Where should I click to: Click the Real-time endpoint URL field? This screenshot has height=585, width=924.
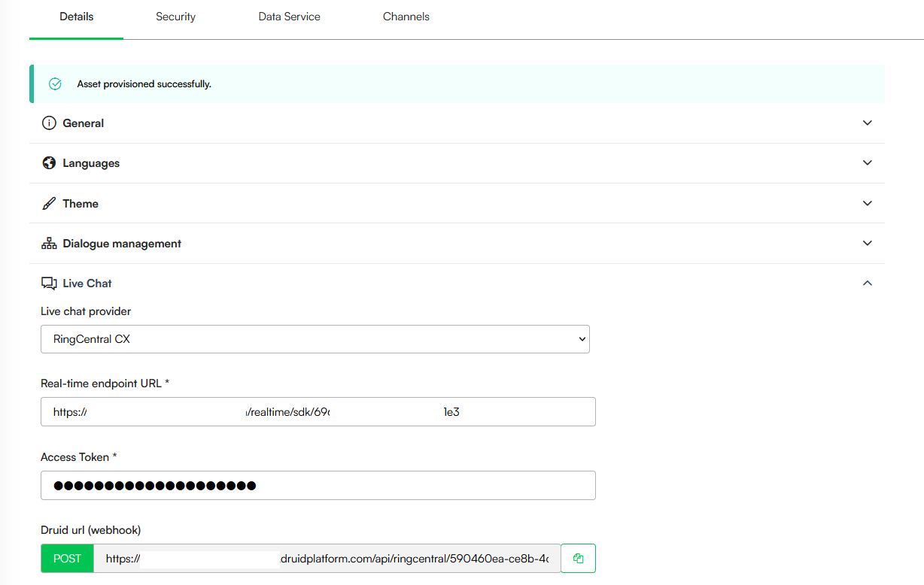click(318, 412)
